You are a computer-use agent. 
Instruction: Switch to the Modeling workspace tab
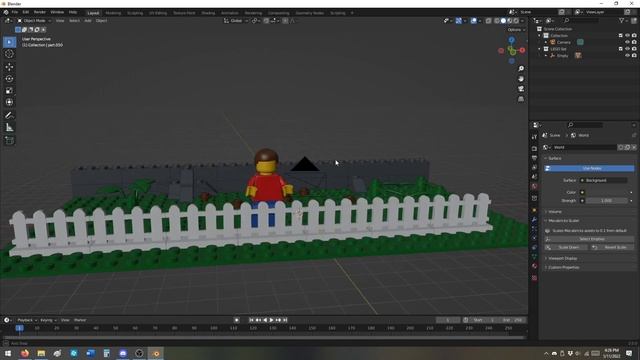tap(113, 13)
